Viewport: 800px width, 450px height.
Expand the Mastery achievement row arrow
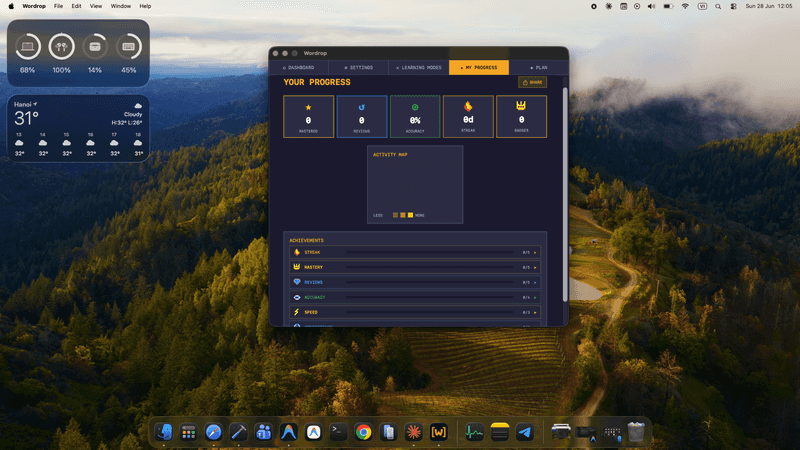point(535,267)
